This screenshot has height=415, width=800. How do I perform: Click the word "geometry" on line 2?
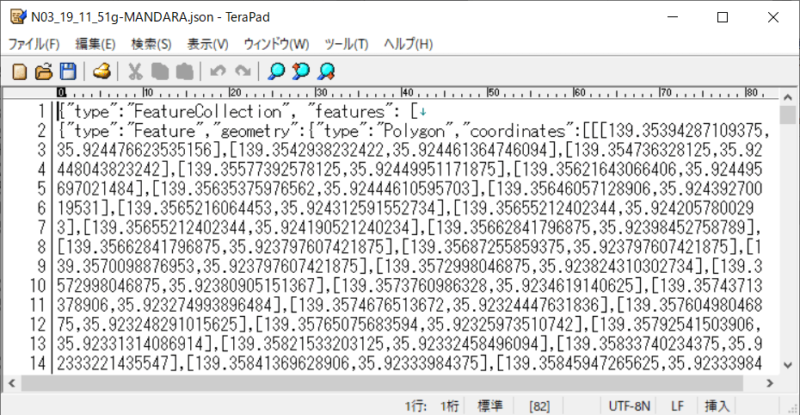[255, 131]
